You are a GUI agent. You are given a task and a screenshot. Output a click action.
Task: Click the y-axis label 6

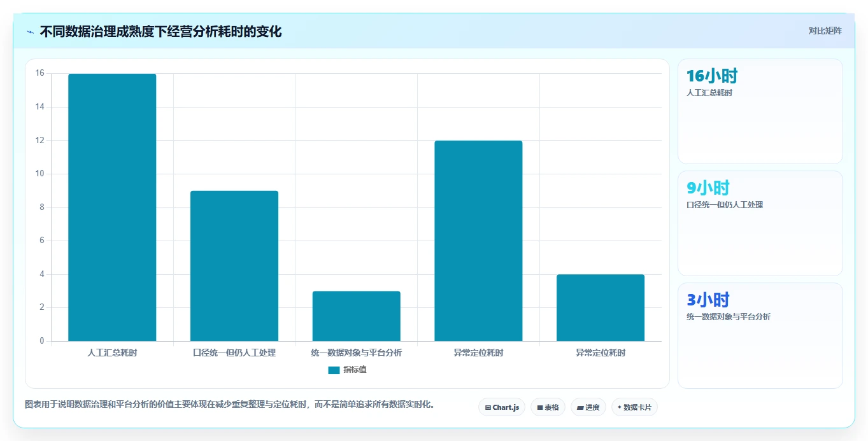click(x=42, y=241)
